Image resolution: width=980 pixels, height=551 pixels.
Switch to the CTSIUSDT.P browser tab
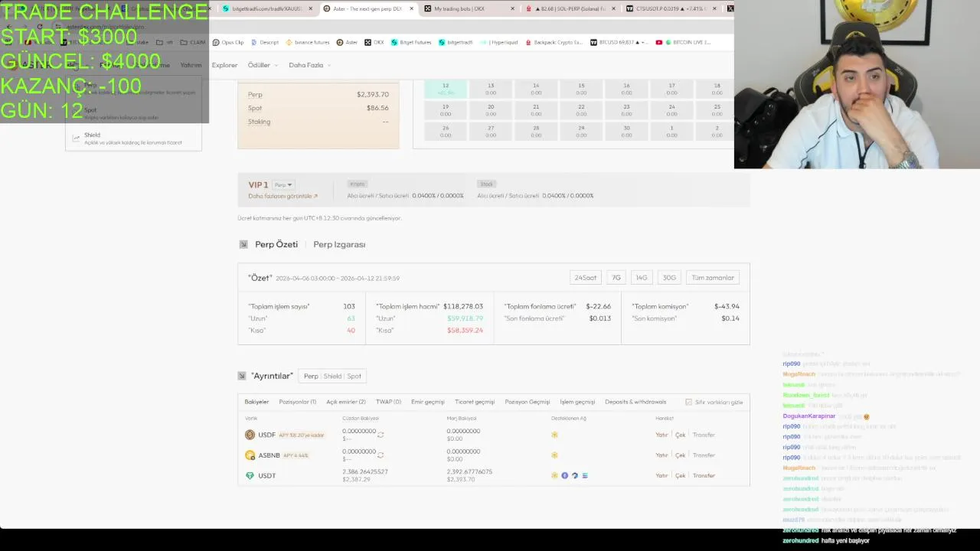[x=671, y=9]
